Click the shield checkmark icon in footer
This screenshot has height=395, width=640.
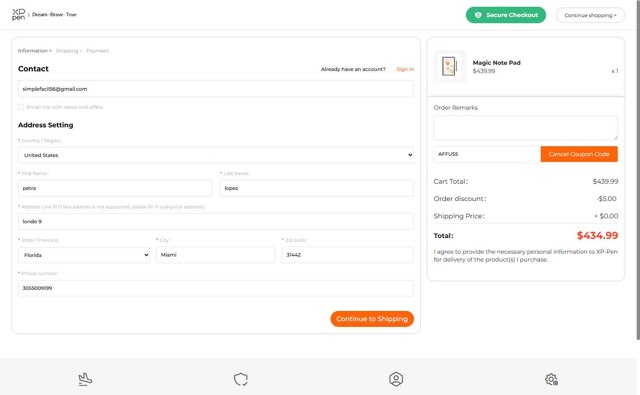click(240, 379)
